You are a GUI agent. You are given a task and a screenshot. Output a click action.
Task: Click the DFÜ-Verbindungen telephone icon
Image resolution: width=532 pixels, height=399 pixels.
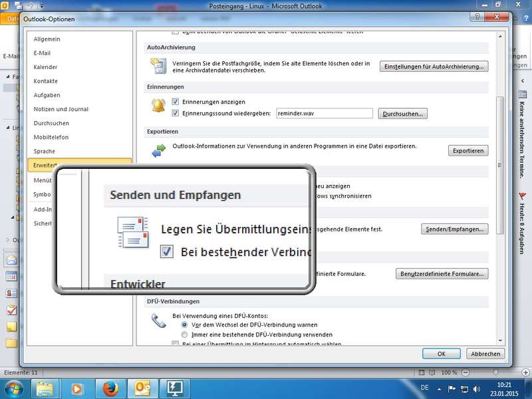(158, 321)
